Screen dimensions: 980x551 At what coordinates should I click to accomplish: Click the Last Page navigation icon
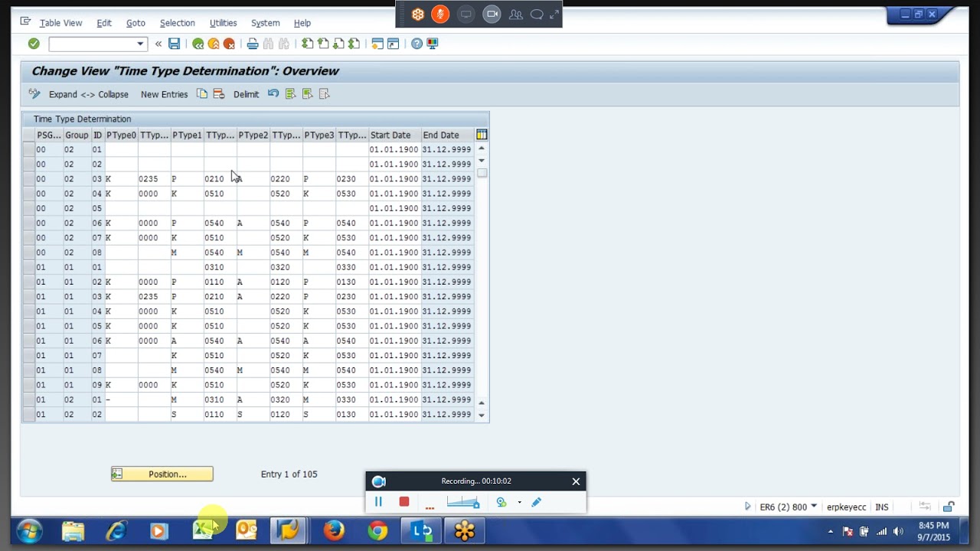click(354, 44)
